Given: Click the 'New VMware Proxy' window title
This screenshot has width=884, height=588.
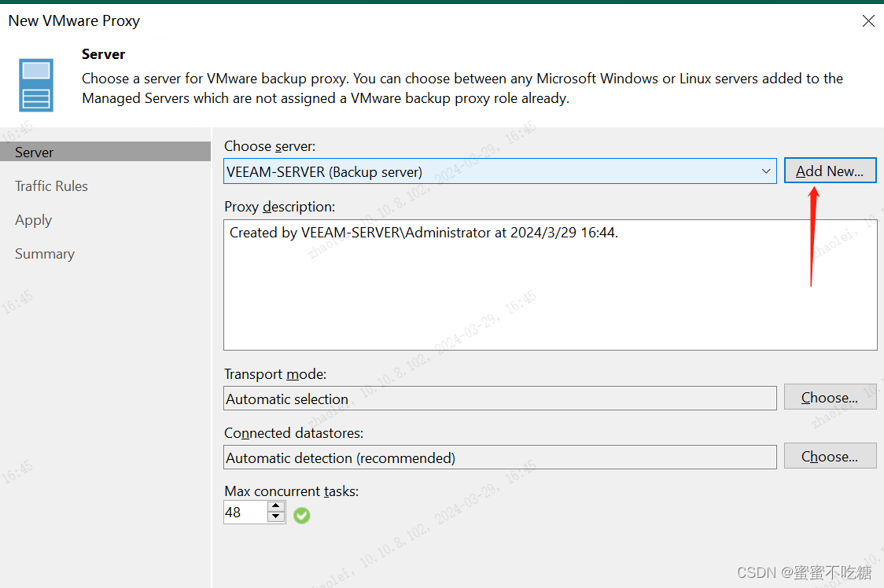Looking at the screenshot, I should point(74,21).
